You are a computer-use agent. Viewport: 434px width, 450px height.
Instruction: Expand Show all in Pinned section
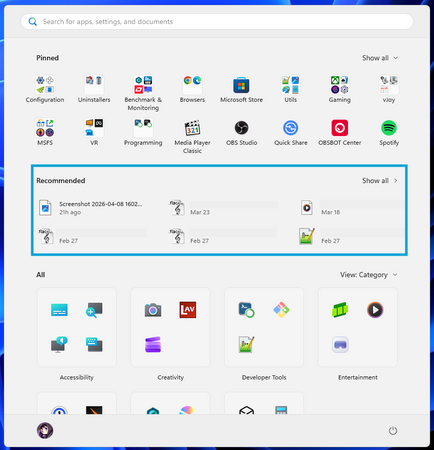380,58
